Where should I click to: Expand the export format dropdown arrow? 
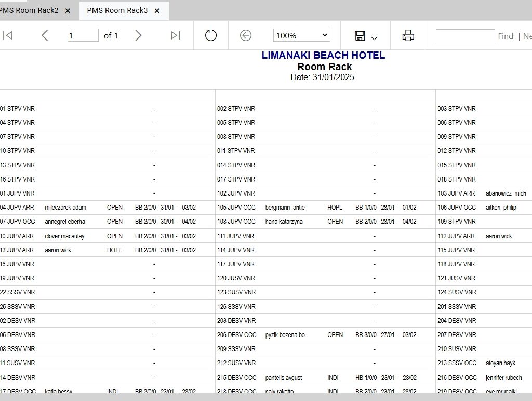(374, 38)
